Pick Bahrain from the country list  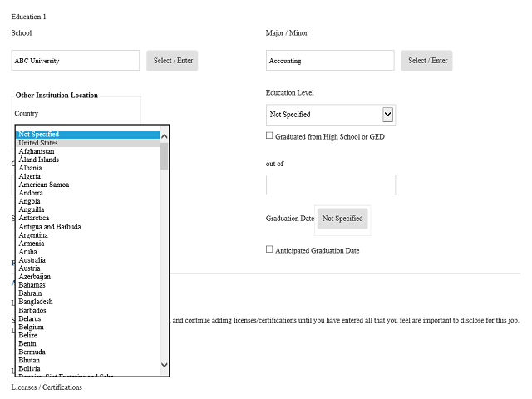[88, 293]
